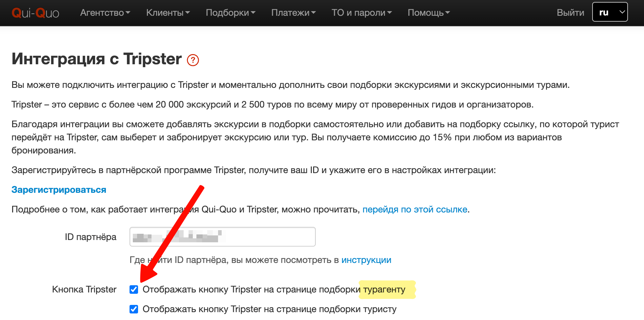This screenshot has height=320, width=644.
Task: Follow the Зарегистрироваться link
Action: click(59, 190)
